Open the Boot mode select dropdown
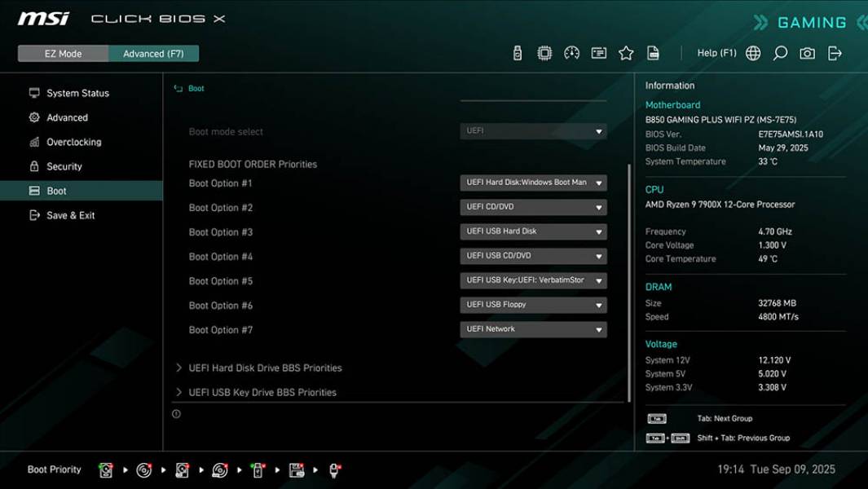 (x=533, y=131)
